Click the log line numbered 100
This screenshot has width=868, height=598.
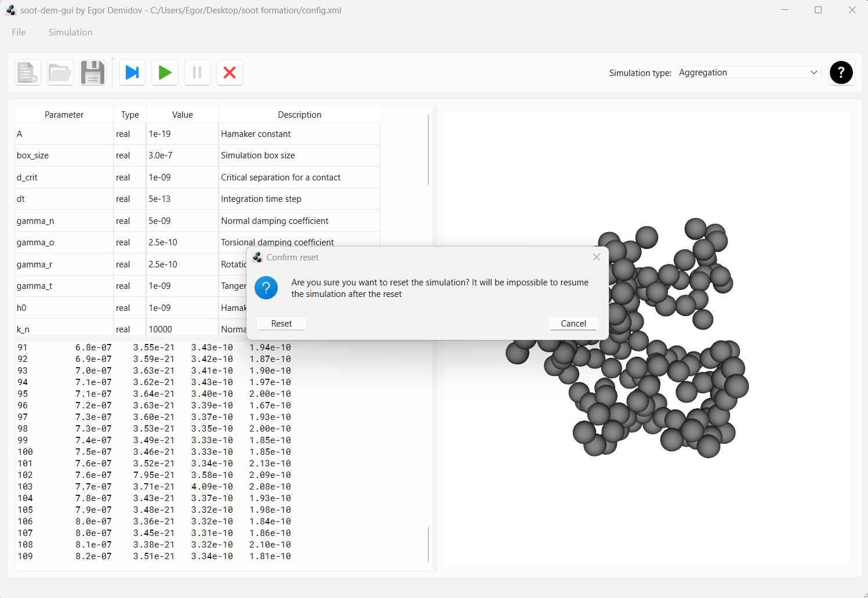click(x=154, y=452)
